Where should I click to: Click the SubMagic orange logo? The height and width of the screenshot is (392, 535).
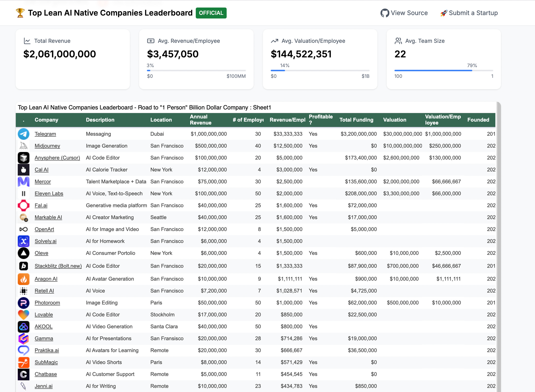(24, 362)
